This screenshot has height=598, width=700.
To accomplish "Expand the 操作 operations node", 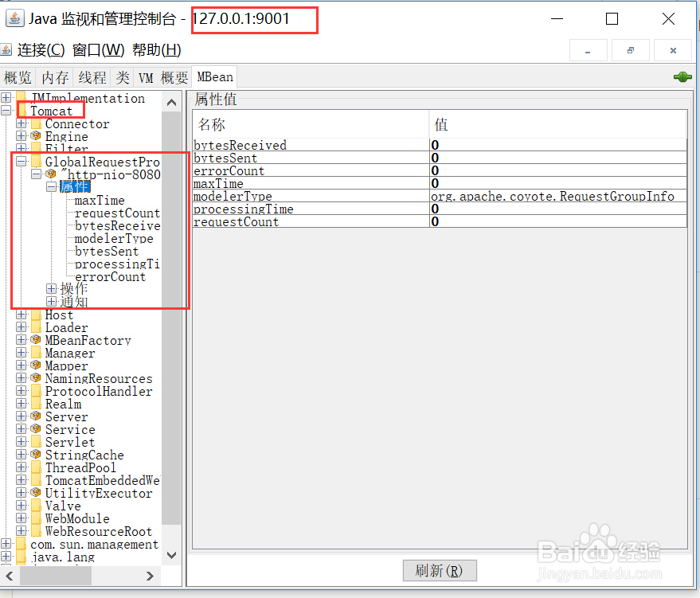I will [51, 289].
